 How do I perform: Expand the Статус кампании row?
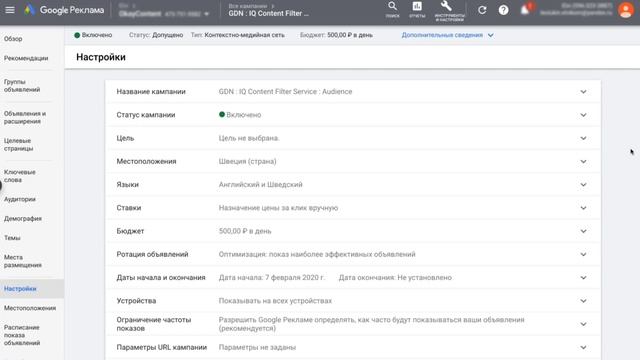(353, 115)
